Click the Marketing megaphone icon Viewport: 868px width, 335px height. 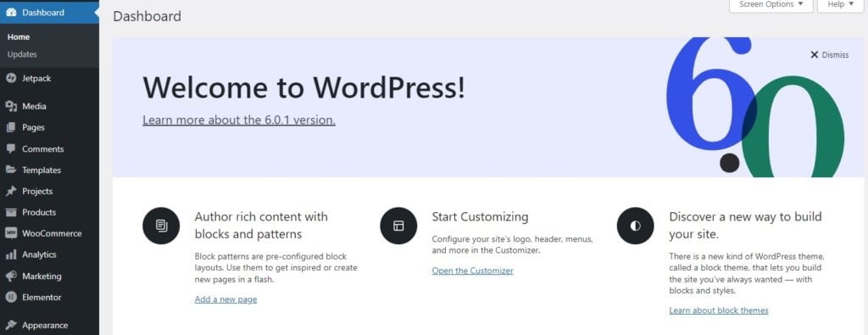click(11, 276)
